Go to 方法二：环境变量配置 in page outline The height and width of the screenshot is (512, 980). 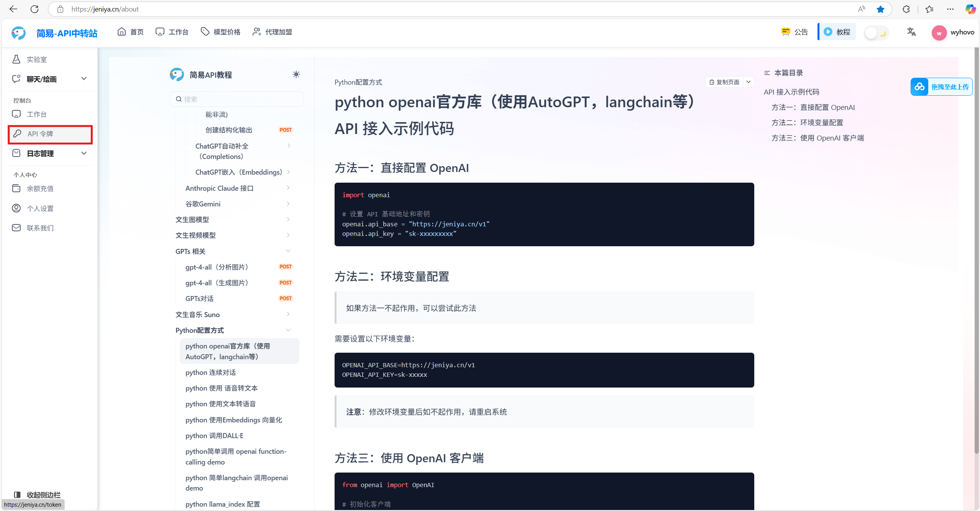tap(807, 123)
